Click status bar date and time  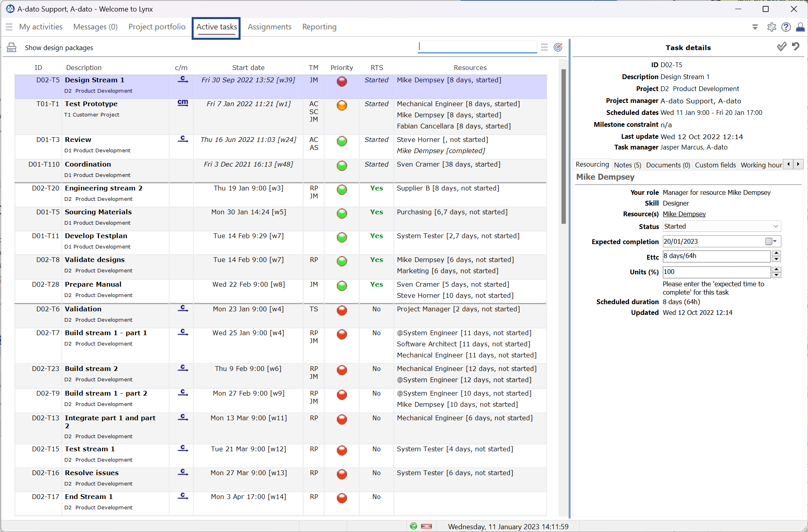click(508, 526)
